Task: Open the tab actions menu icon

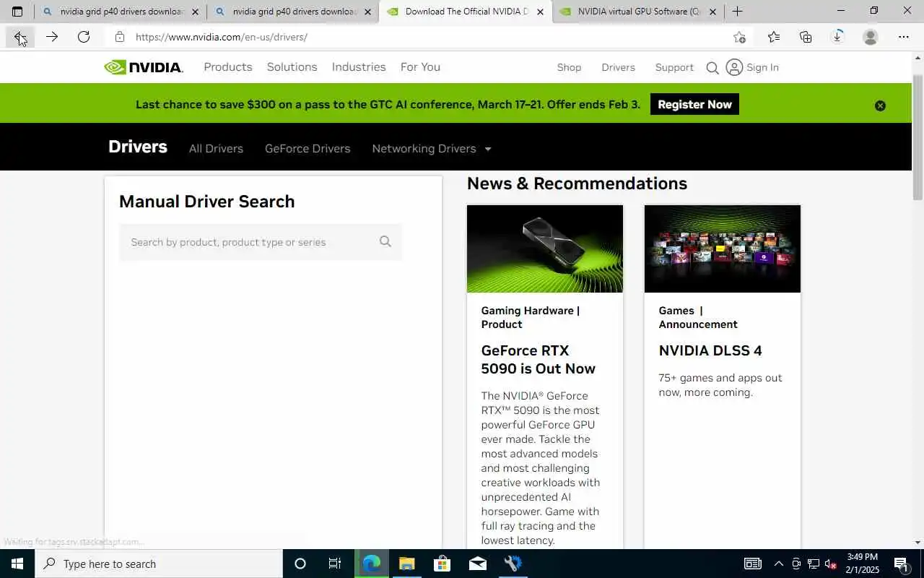Action: click(x=17, y=12)
